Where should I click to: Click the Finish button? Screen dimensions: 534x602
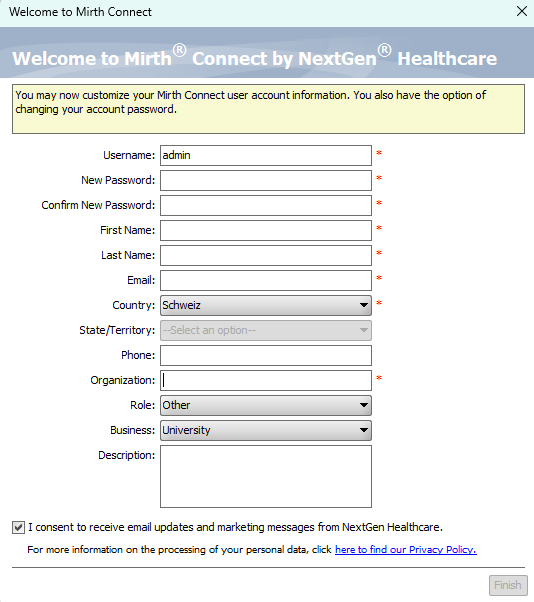[508, 585]
